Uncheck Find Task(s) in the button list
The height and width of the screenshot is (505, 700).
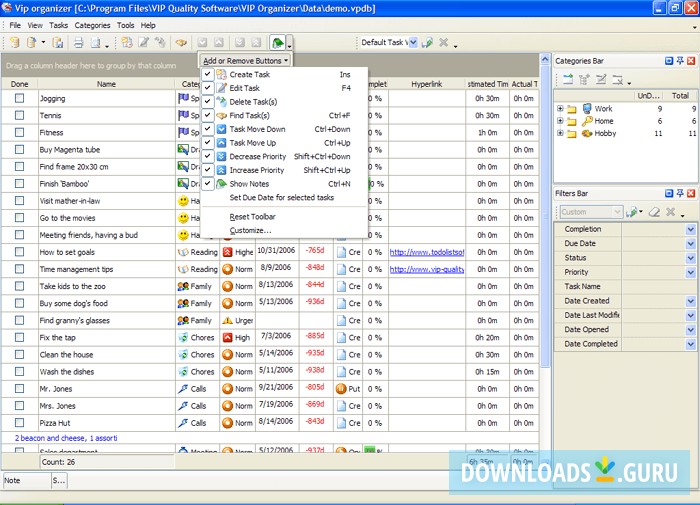pyautogui.click(x=208, y=116)
